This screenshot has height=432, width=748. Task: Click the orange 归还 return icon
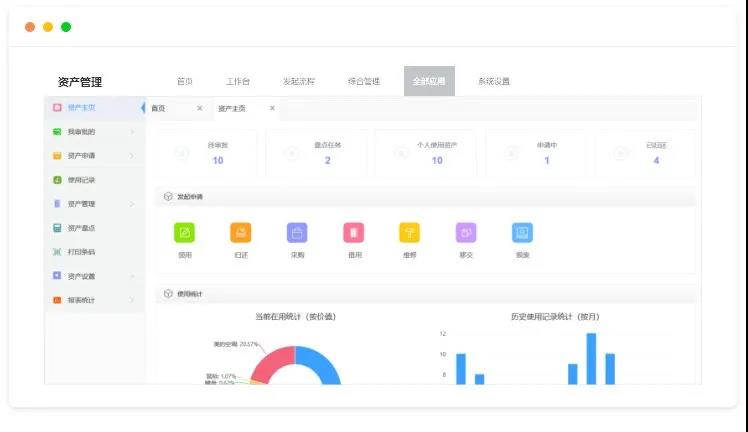[240, 233]
